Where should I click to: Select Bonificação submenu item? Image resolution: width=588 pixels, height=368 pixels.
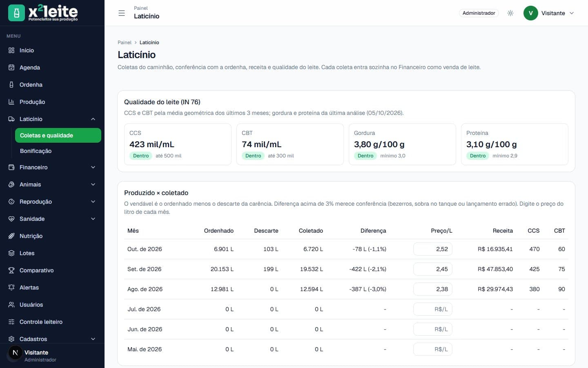pos(36,151)
